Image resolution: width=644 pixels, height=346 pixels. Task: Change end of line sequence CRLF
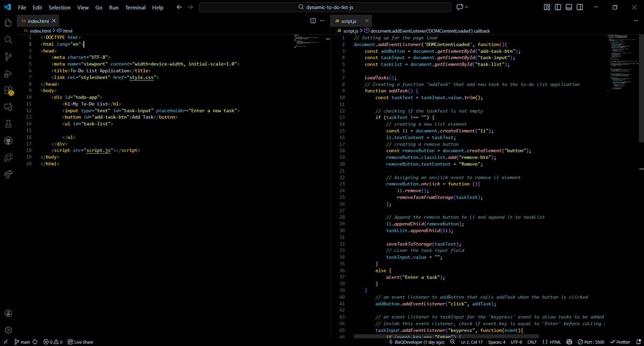click(x=532, y=342)
